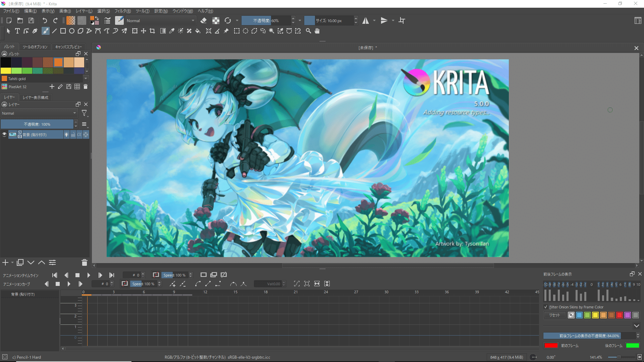Screen dimensions: 644x362
Task: Select the Fill bucket tool
Action: (x=198, y=31)
